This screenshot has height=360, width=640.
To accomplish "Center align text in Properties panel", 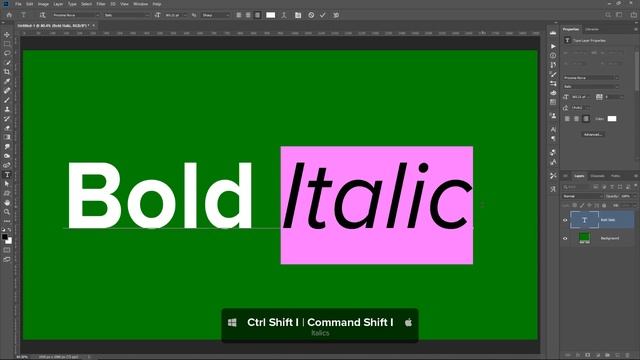I will pos(577,119).
